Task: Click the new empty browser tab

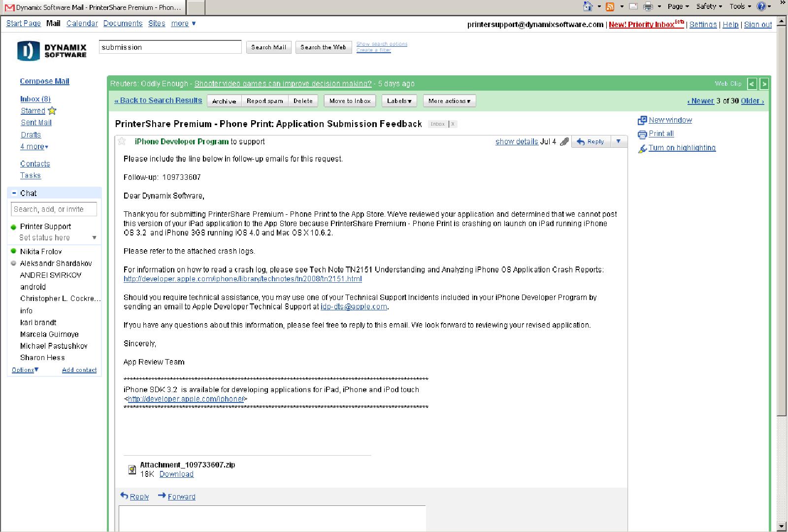Action: [196, 8]
